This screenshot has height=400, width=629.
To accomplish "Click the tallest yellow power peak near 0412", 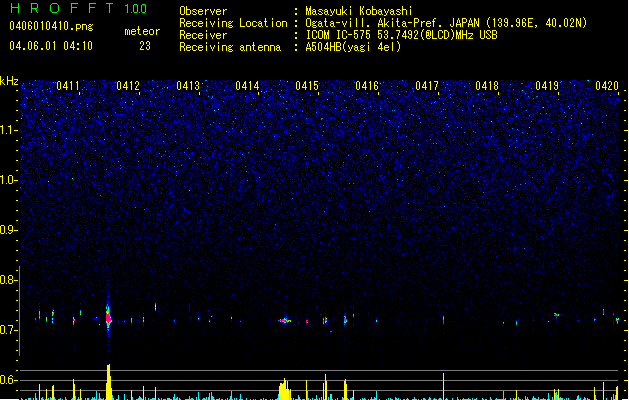I will pos(109,382).
